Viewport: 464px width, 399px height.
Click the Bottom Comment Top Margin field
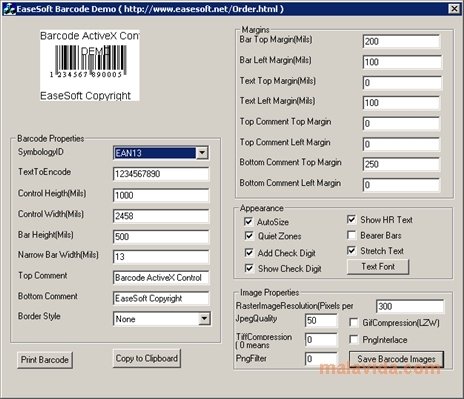[x=401, y=164]
